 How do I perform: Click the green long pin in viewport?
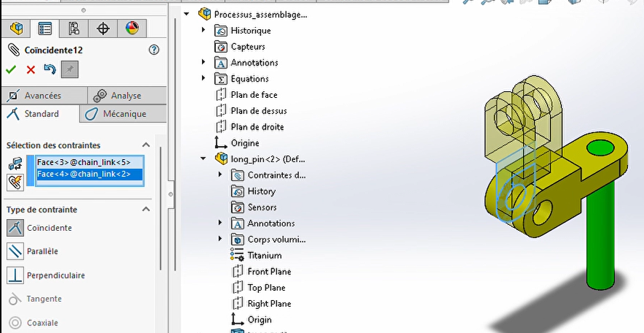[600, 239]
